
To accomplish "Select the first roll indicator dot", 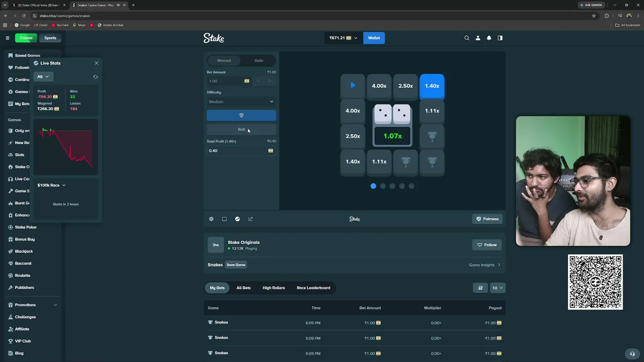I will [373, 186].
